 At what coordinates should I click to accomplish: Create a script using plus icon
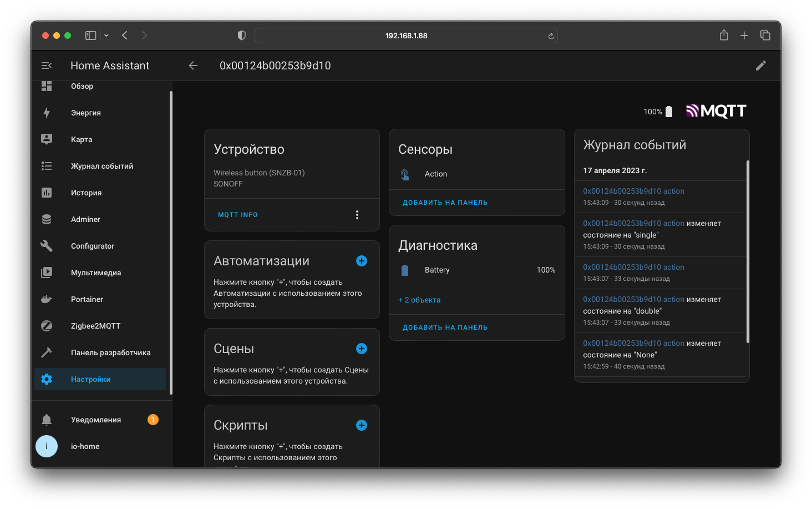(x=362, y=425)
